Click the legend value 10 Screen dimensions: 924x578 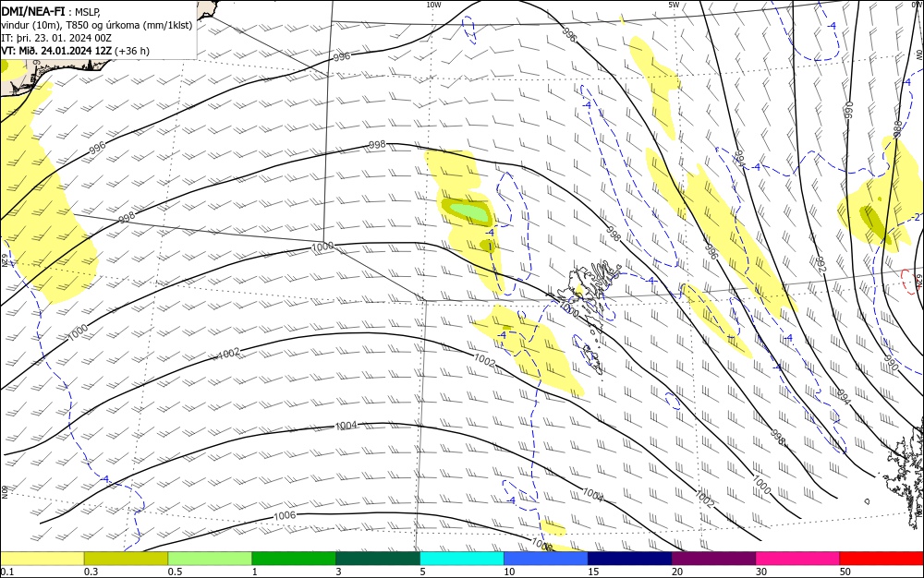click(x=509, y=572)
